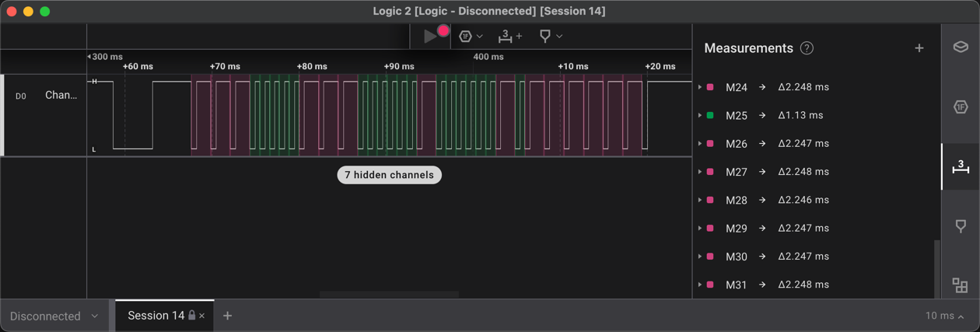Switch to the Session 14 tab
The height and width of the screenshot is (332, 980).
pyautogui.click(x=156, y=316)
